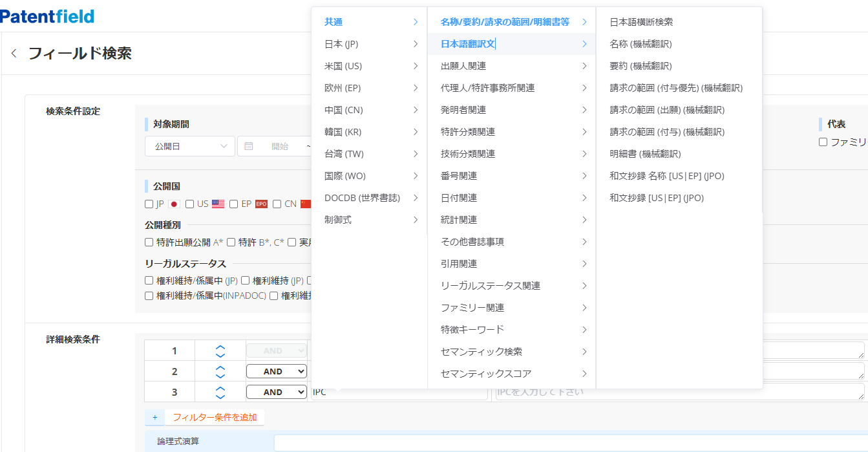The width and height of the screenshot is (868, 452).
Task: Click into the 論理式演算 input field
Action: (569, 442)
